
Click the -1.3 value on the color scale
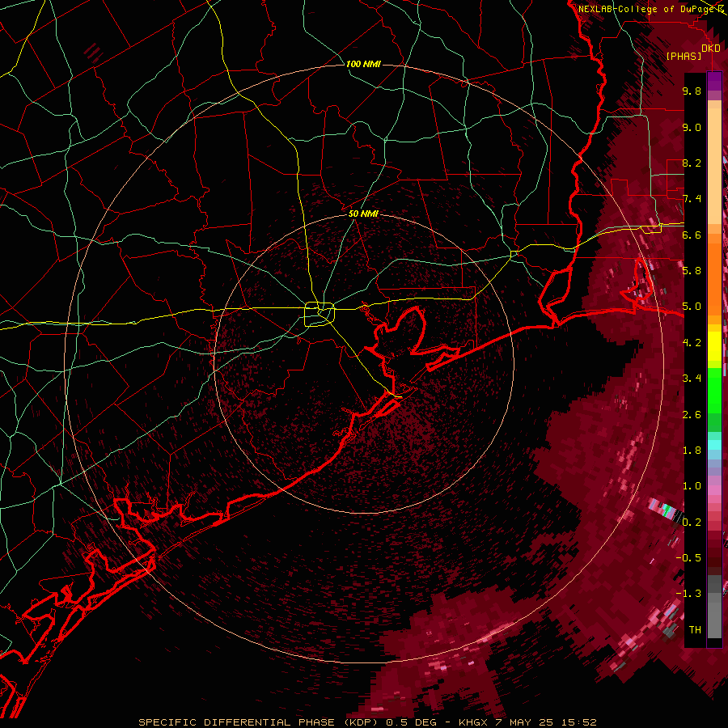[688, 594]
